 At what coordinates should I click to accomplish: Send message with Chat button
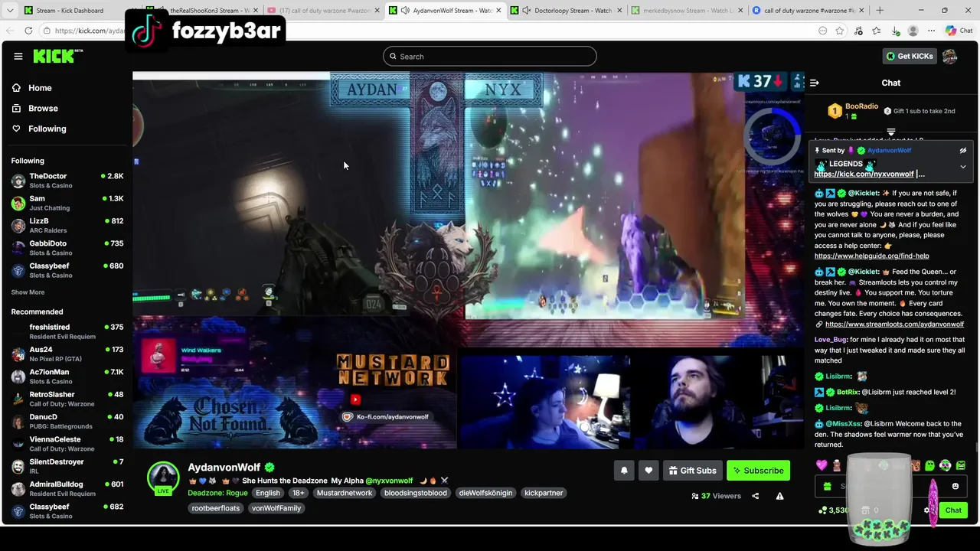953,510
